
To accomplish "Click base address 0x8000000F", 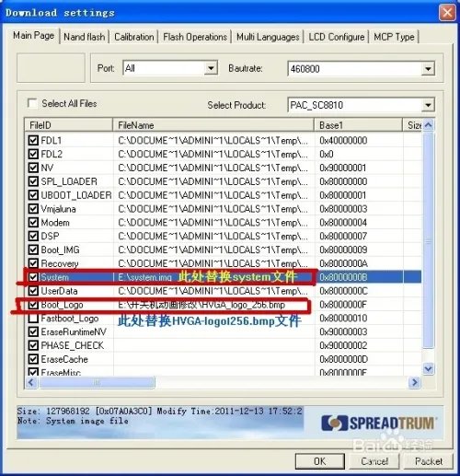I will point(343,305).
